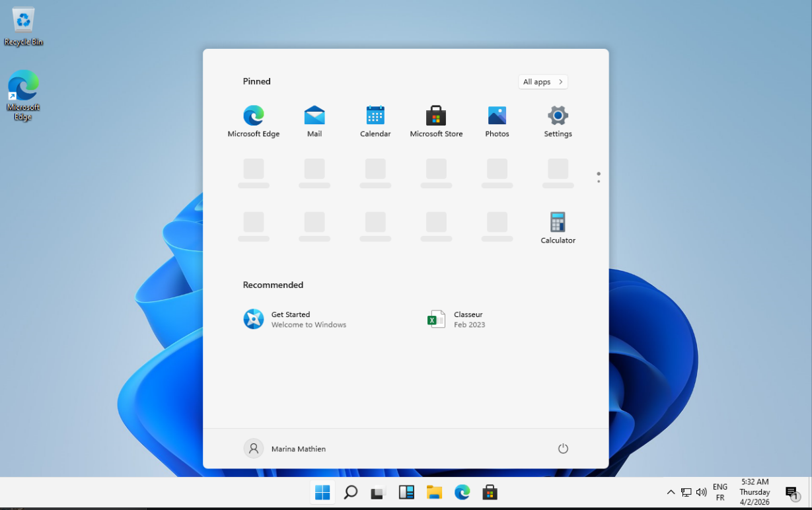Expand the All apps list

542,82
